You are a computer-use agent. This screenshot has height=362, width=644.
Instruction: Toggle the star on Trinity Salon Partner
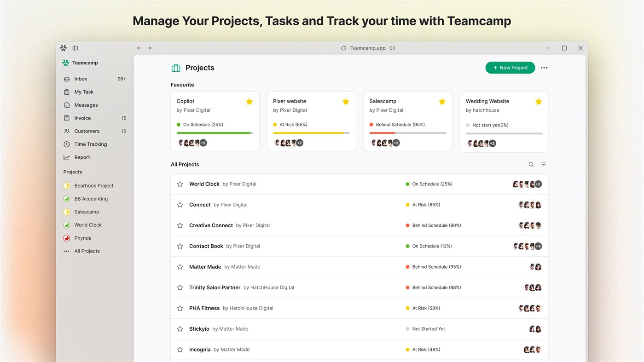coord(180,287)
